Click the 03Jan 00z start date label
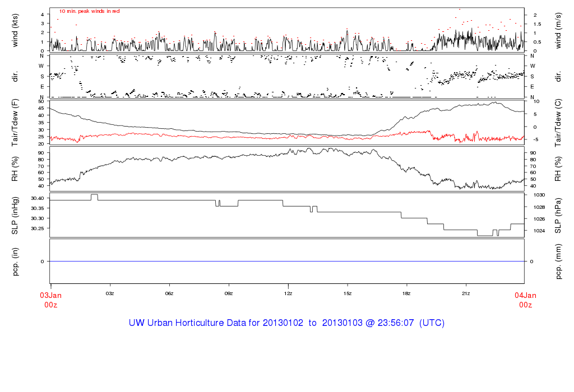Screen dimensions: 574x392 (50, 300)
